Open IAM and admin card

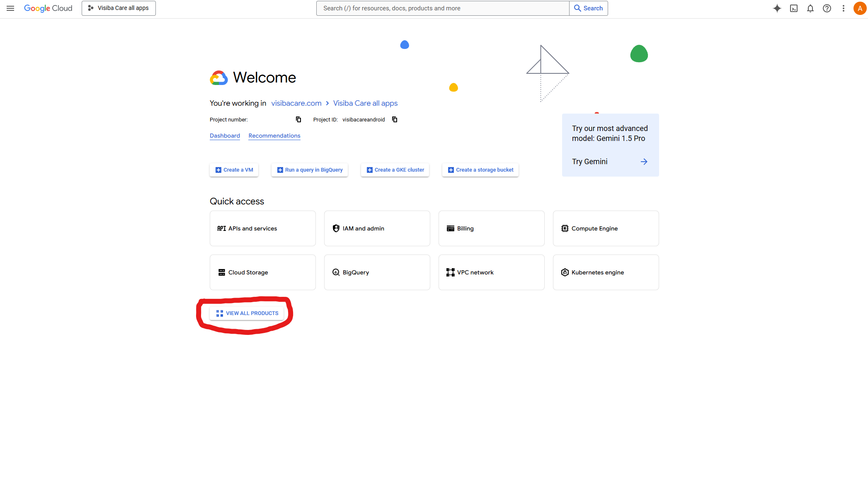377,228
